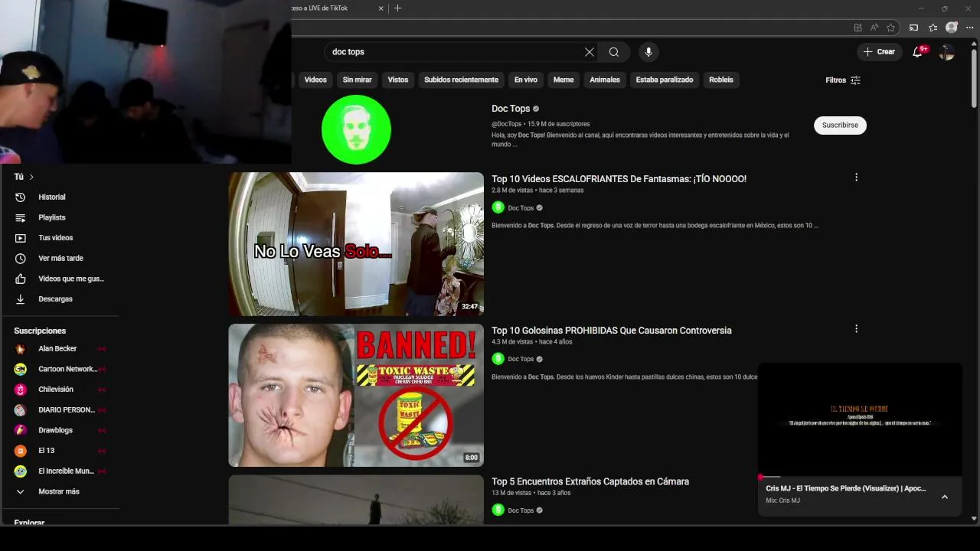Select the Subidos recientemente chip

point(461,80)
